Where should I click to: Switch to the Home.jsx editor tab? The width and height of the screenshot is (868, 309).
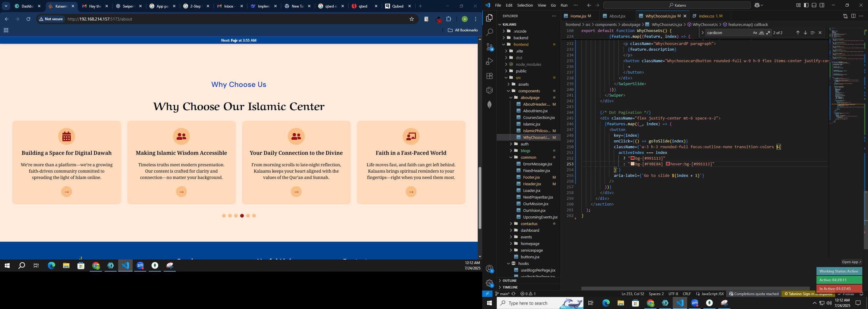(x=578, y=16)
